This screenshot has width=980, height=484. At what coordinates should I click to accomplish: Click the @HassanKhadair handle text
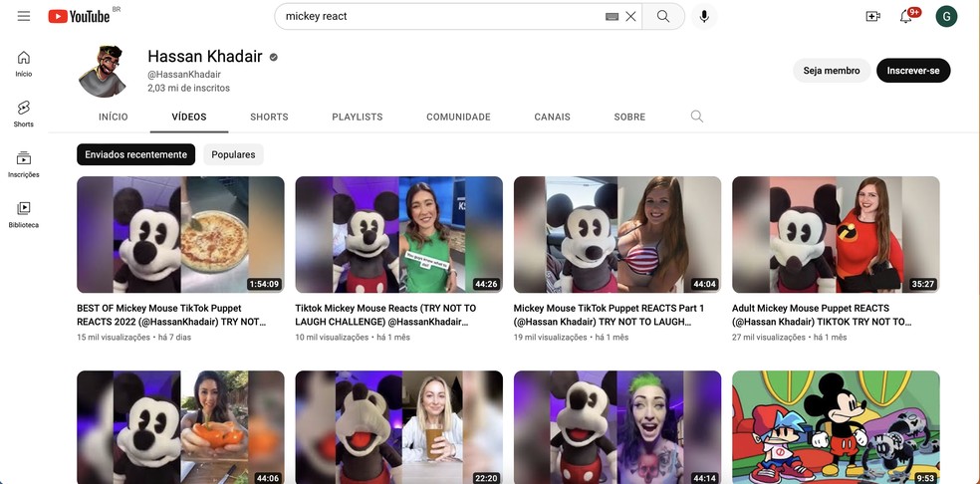pos(184,75)
